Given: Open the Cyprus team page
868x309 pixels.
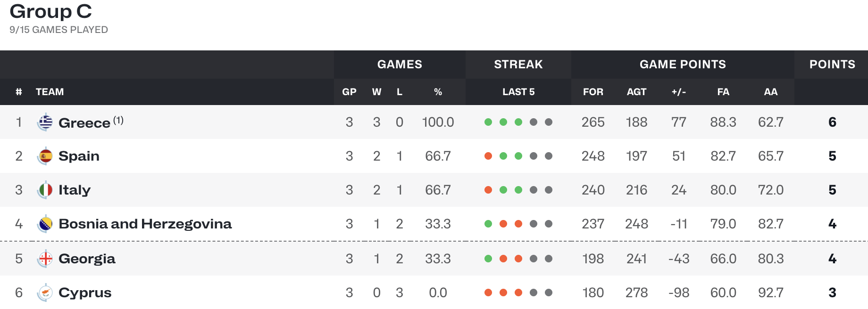Looking at the screenshot, I should coord(85,293).
